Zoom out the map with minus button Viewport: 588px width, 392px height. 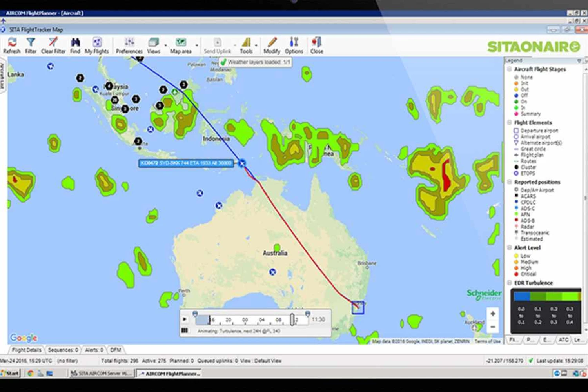click(493, 327)
